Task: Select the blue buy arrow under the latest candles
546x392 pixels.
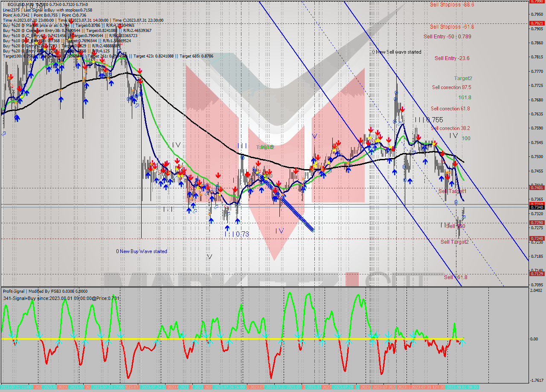Action: (451, 183)
